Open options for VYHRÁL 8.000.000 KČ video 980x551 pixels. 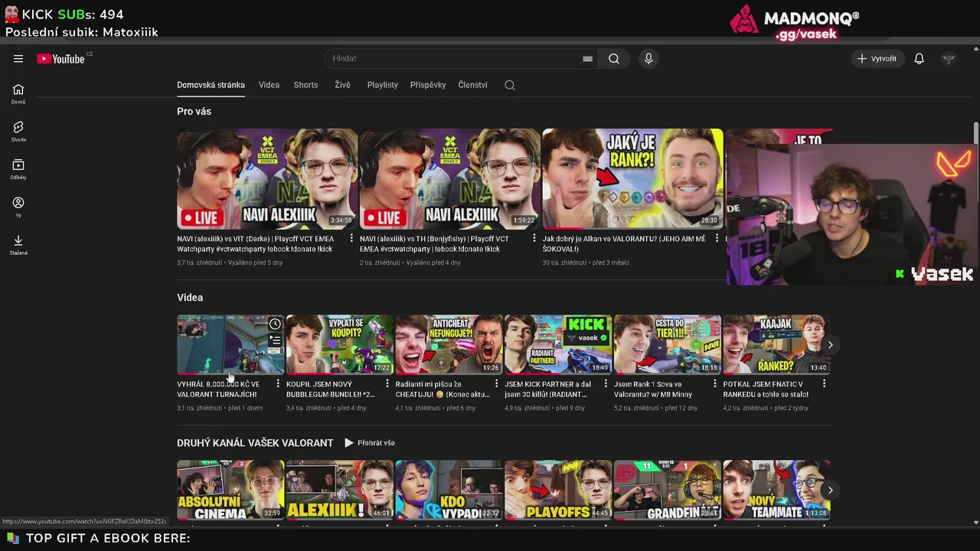pos(278,384)
